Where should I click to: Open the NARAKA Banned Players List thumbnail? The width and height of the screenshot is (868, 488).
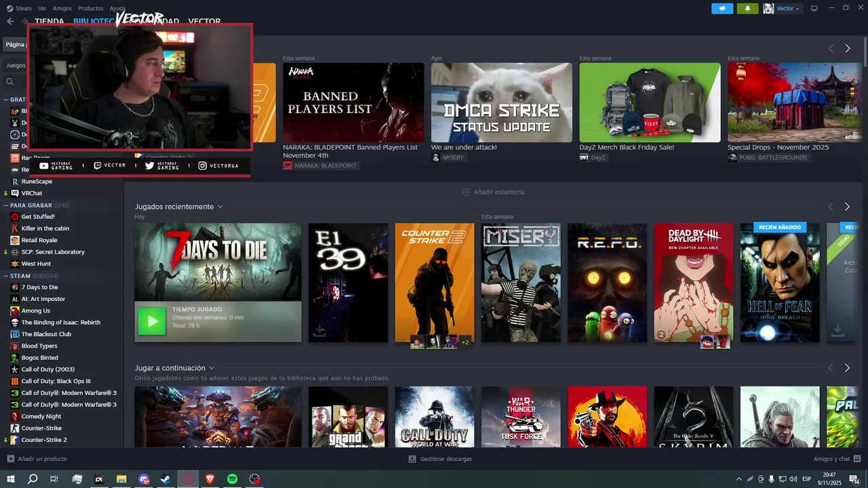(353, 102)
